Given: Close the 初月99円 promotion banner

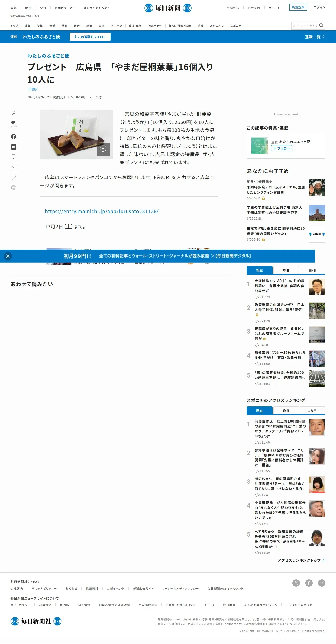Looking at the screenshot, I should point(8,256).
